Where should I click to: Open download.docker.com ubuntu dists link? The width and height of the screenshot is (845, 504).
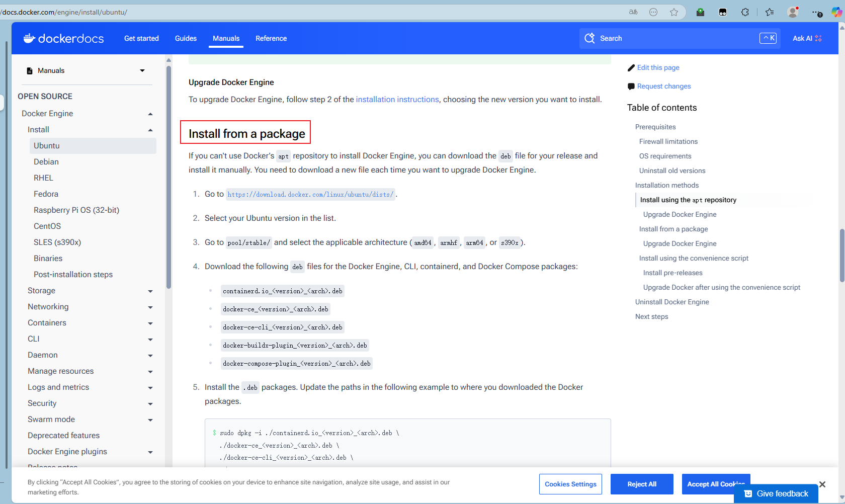(310, 194)
